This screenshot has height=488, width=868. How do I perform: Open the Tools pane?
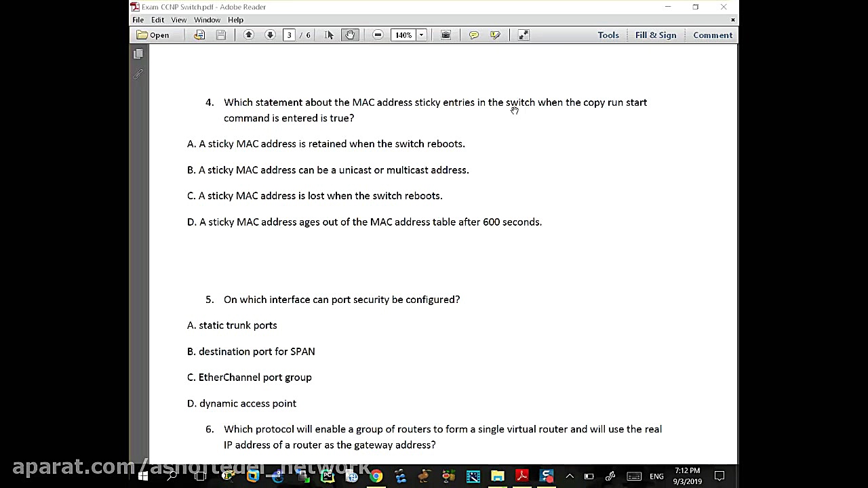[608, 35]
